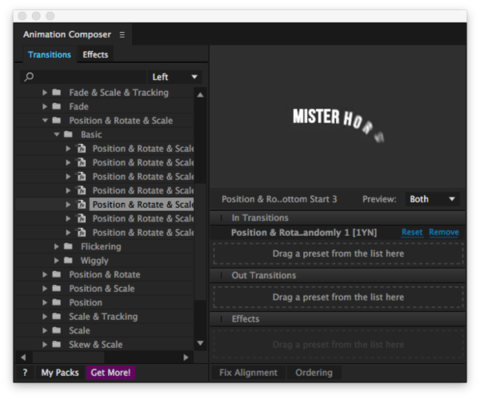Switch to the Effects tab
The width and height of the screenshot is (480, 399).
coord(95,55)
